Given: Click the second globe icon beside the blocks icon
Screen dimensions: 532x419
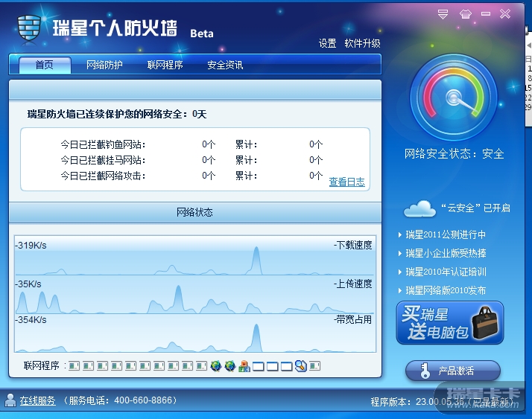Looking at the screenshot, I should 230,366.
